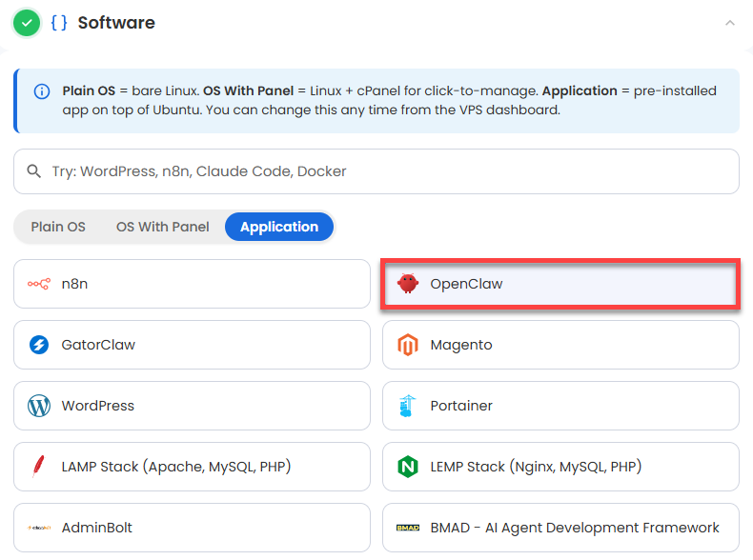The height and width of the screenshot is (560, 753).
Task: Click the OpenClaw red mascot icon
Action: click(408, 284)
